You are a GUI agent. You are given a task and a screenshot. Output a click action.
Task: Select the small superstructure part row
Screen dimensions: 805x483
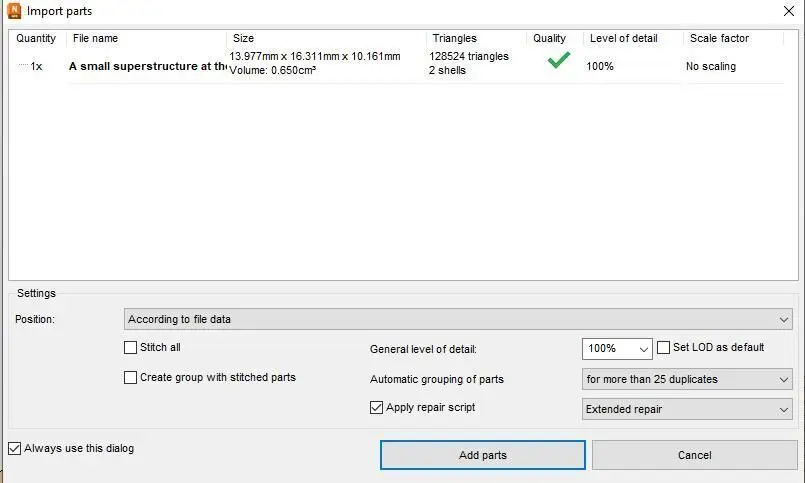[x=146, y=66]
